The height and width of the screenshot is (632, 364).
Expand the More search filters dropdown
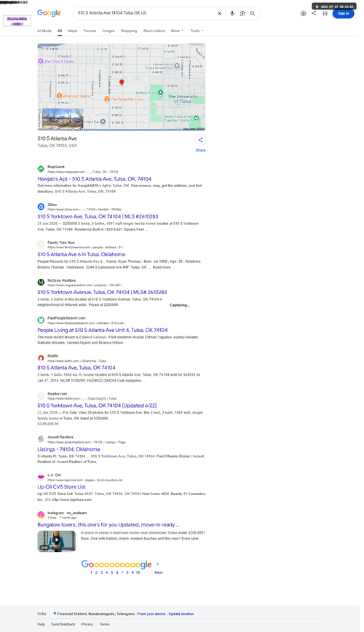(x=177, y=31)
